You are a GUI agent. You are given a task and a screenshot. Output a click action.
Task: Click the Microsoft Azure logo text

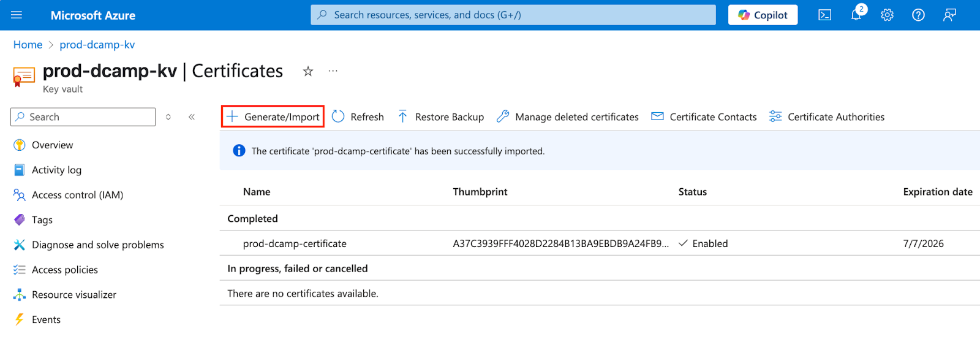tap(93, 15)
